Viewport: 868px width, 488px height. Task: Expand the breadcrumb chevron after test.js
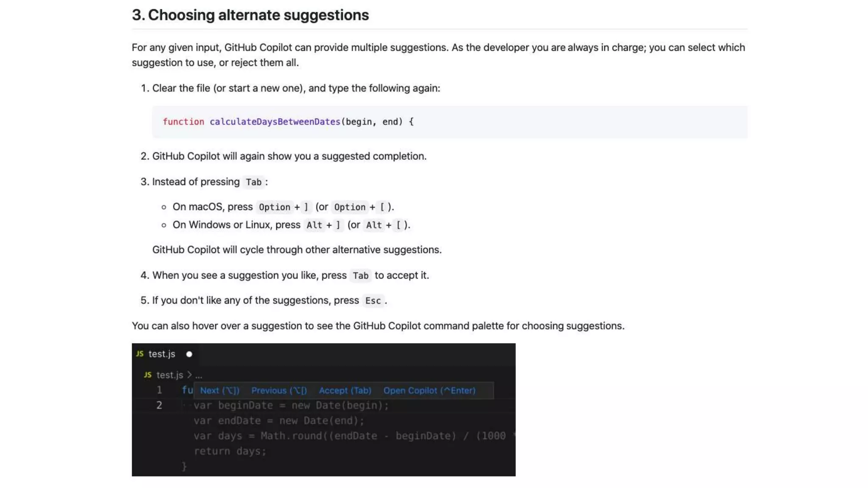tap(189, 375)
